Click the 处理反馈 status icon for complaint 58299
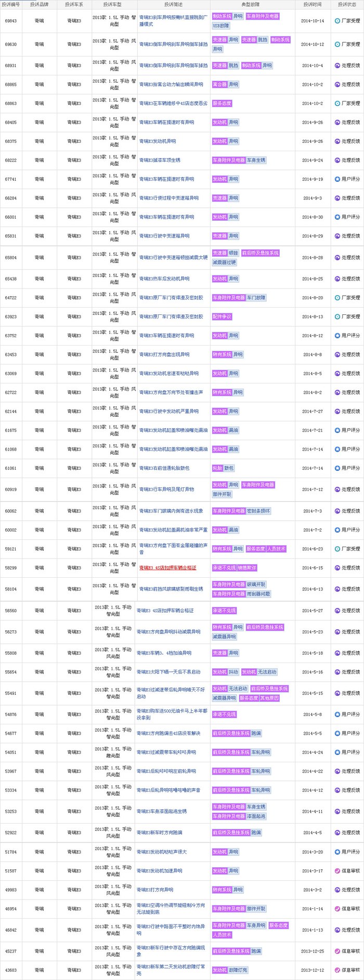The height and width of the screenshot is (980, 364). click(337, 568)
